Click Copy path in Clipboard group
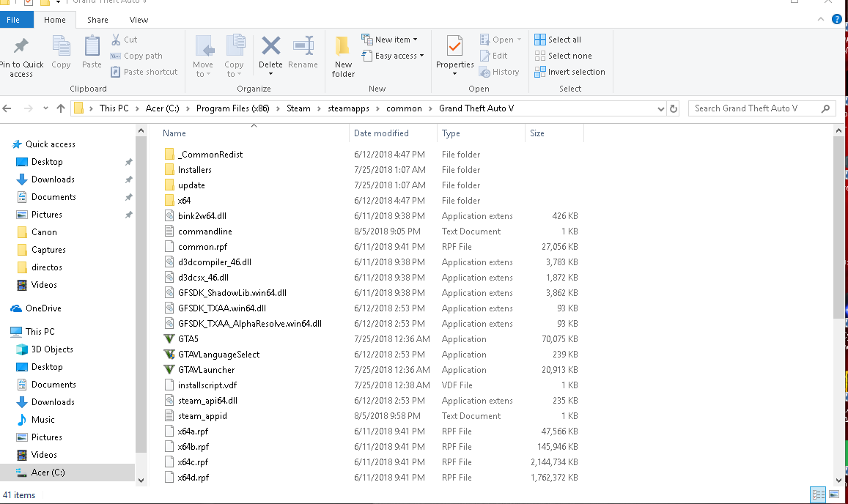This screenshot has height=504, width=848. click(136, 56)
